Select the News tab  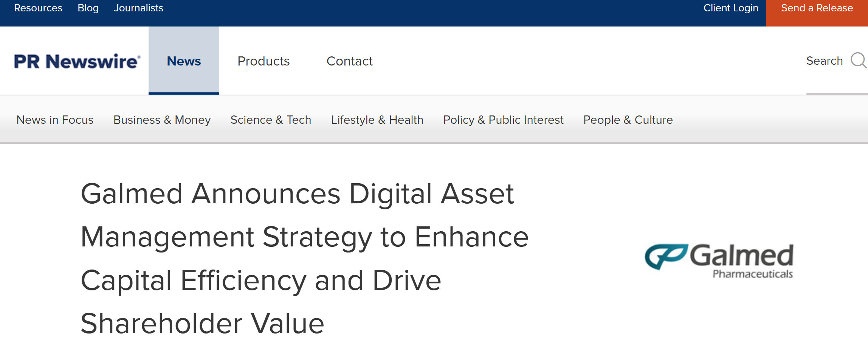coord(184,61)
